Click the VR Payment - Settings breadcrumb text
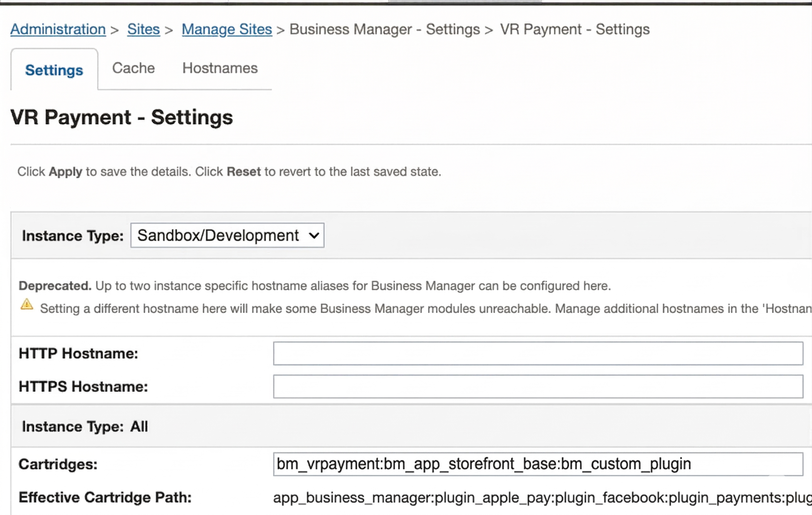This screenshot has height=515, width=812. pos(575,29)
